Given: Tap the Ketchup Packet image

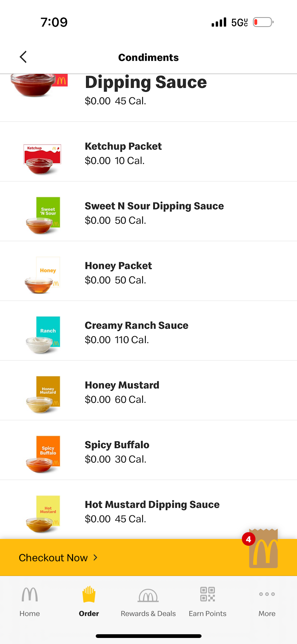Looking at the screenshot, I should [42, 159].
